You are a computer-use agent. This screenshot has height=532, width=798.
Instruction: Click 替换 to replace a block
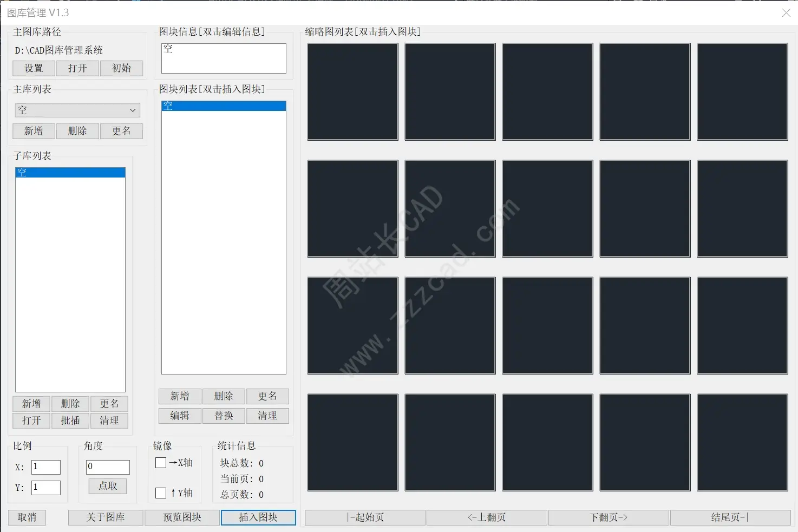point(223,416)
